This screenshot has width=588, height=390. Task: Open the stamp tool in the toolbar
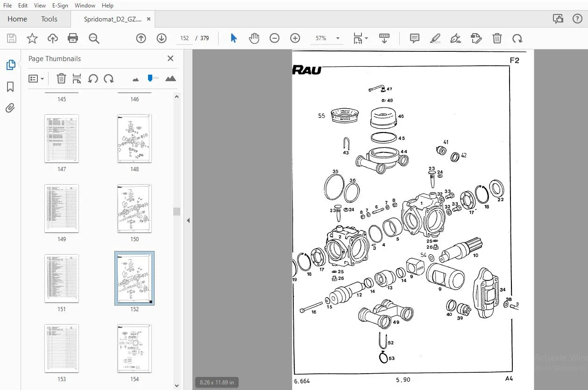pos(476,38)
